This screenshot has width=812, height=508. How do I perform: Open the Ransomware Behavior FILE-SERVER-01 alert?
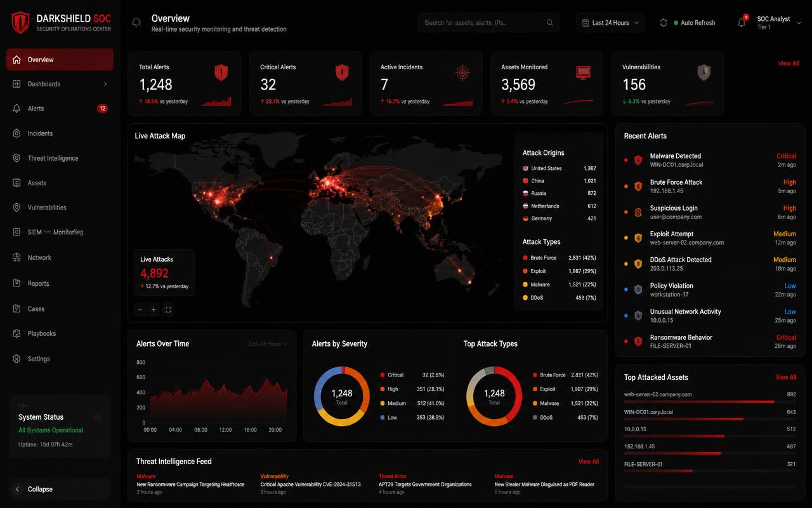coord(710,342)
